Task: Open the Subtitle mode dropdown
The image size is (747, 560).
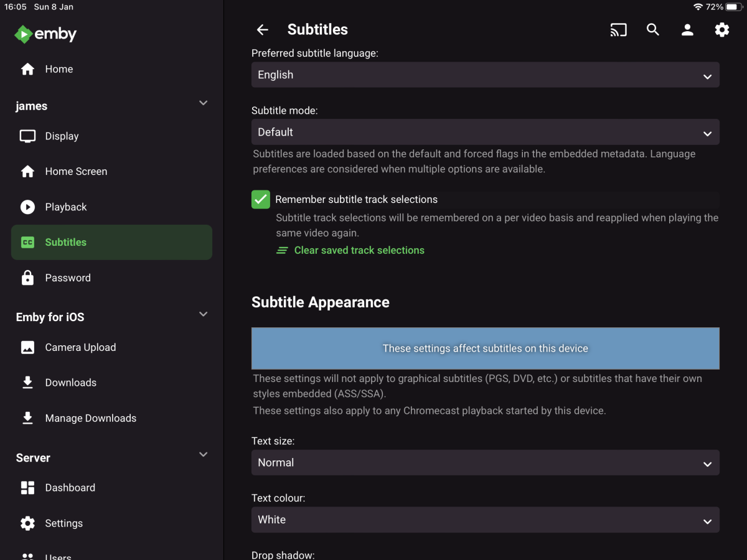Action: 485,133
